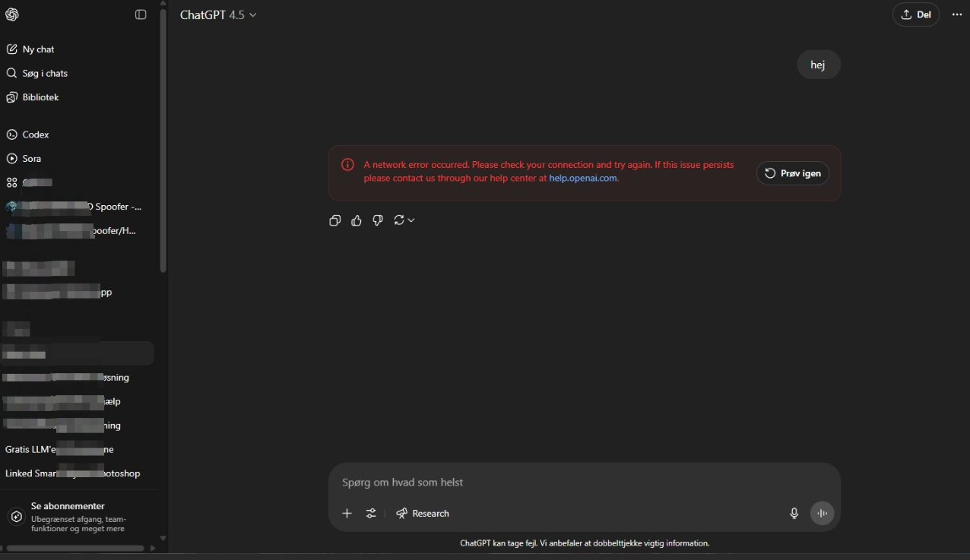The height and width of the screenshot is (560, 970).
Task: Toggle the Research tool chip
Action: [x=423, y=514]
